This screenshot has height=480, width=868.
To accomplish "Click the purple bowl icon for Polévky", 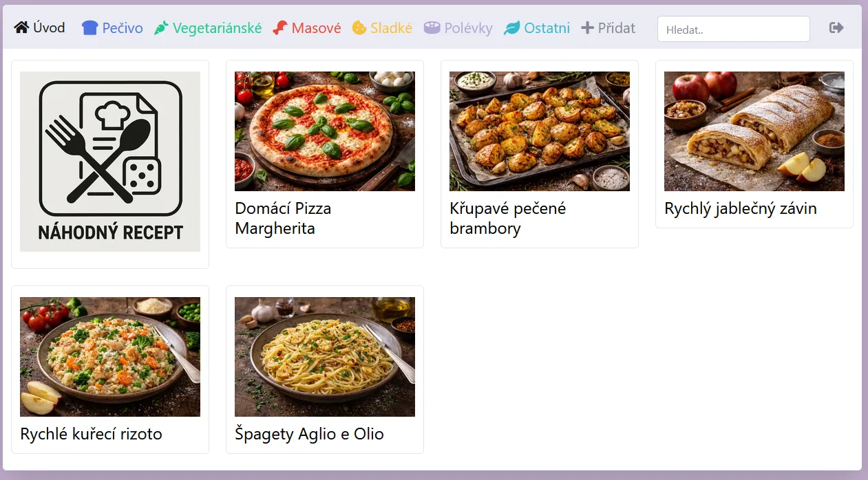I will click(x=432, y=28).
